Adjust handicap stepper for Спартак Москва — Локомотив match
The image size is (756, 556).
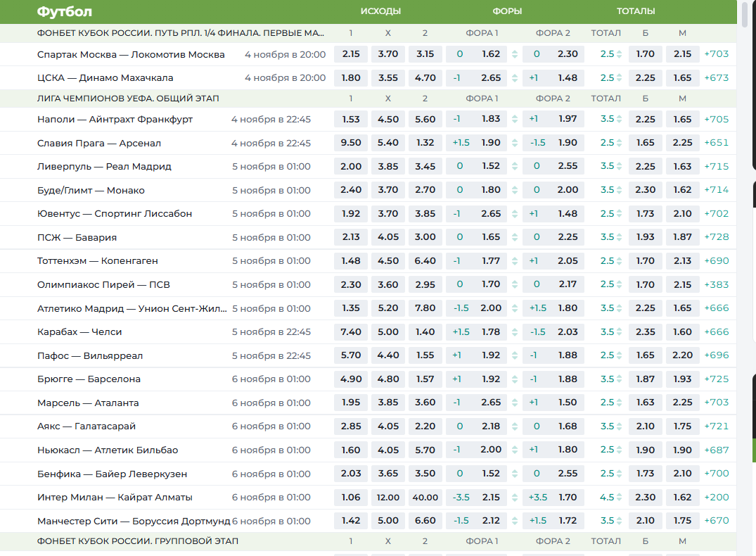pyautogui.click(x=514, y=54)
